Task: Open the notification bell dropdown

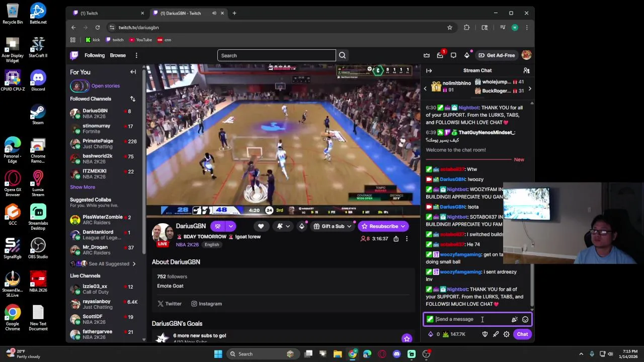Action: (x=283, y=226)
